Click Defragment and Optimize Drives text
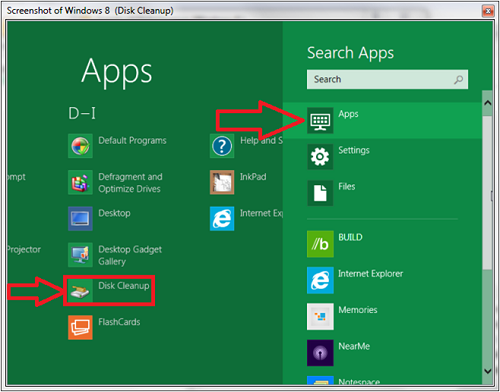Screen dimensions: 500x392 (130, 183)
